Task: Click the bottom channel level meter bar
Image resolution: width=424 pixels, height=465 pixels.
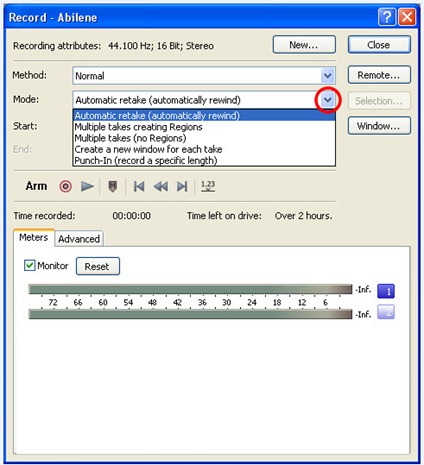Action: (190, 314)
